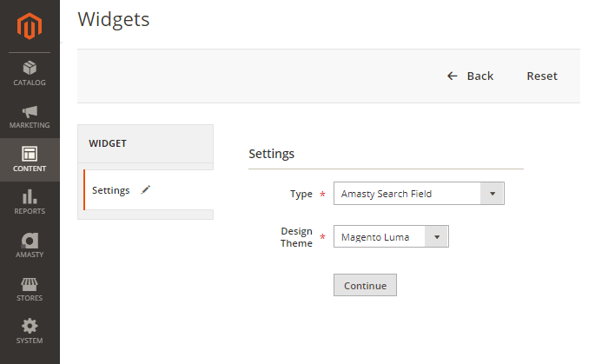The height and width of the screenshot is (364, 595).
Task: Open the Type dropdown showing Amasty Search Field
Action: click(418, 194)
